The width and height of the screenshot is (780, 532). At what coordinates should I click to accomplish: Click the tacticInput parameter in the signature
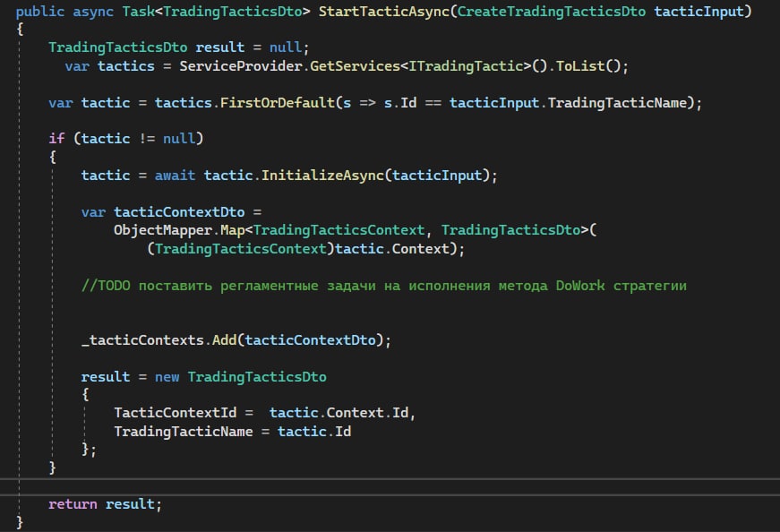(x=699, y=11)
